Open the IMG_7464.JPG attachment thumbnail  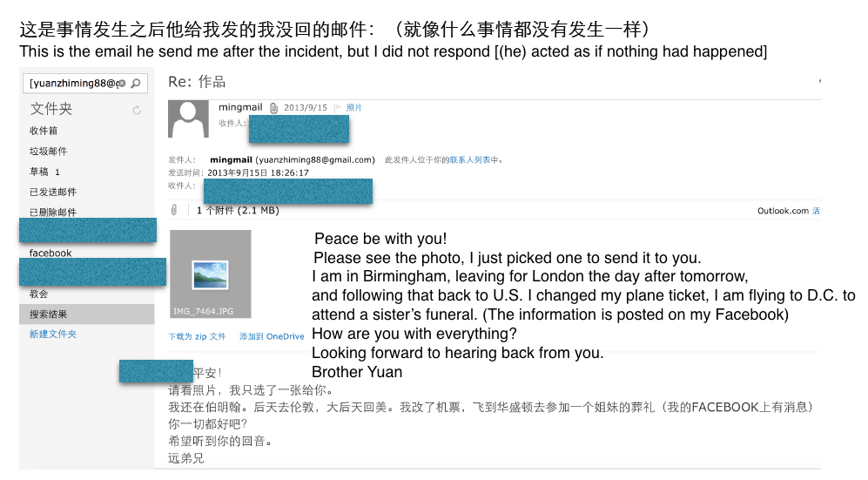[x=210, y=274]
